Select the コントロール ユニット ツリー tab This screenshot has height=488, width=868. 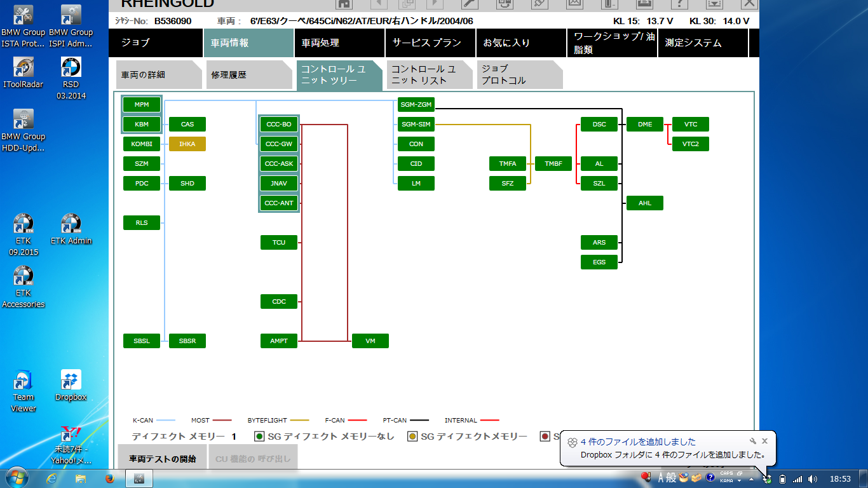(339, 75)
